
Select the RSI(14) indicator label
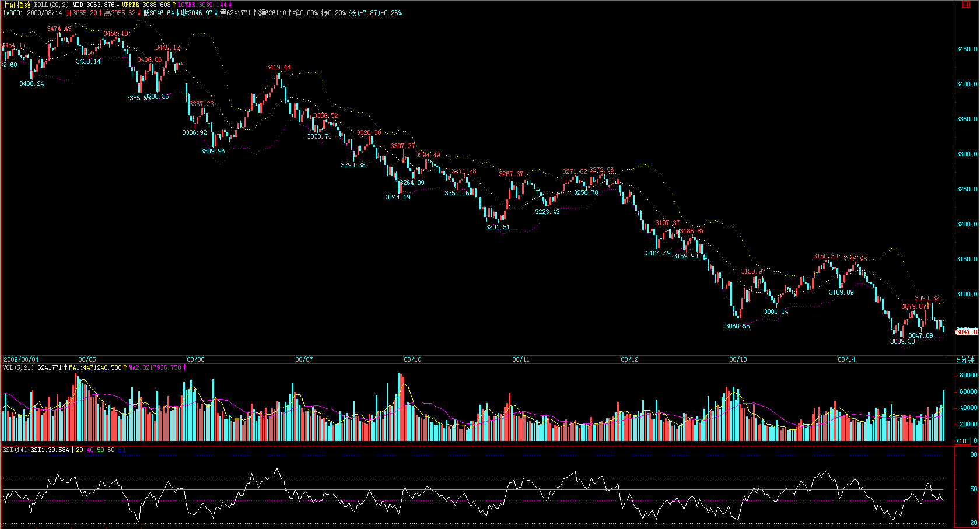(15, 450)
